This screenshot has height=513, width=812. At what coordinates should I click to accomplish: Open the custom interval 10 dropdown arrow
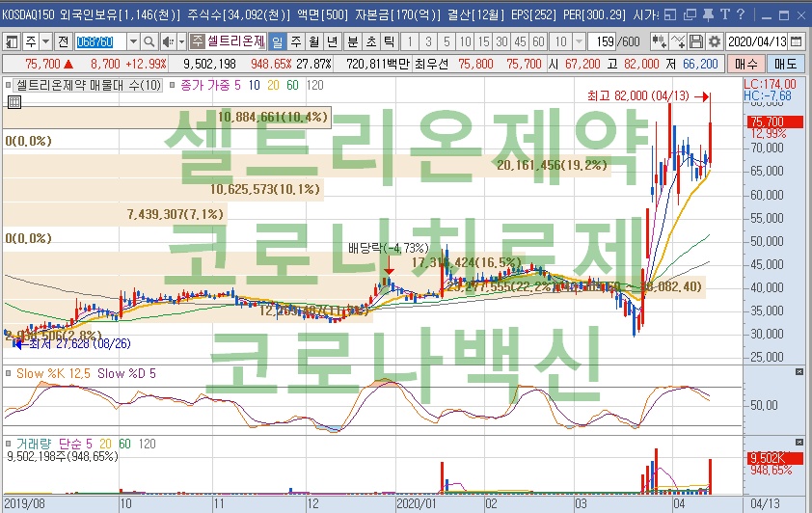[x=580, y=41]
